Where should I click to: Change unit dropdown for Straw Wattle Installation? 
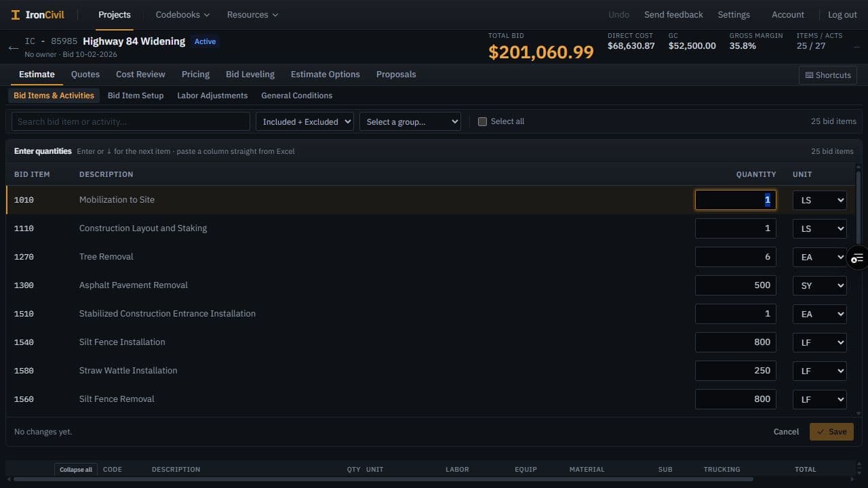click(819, 371)
